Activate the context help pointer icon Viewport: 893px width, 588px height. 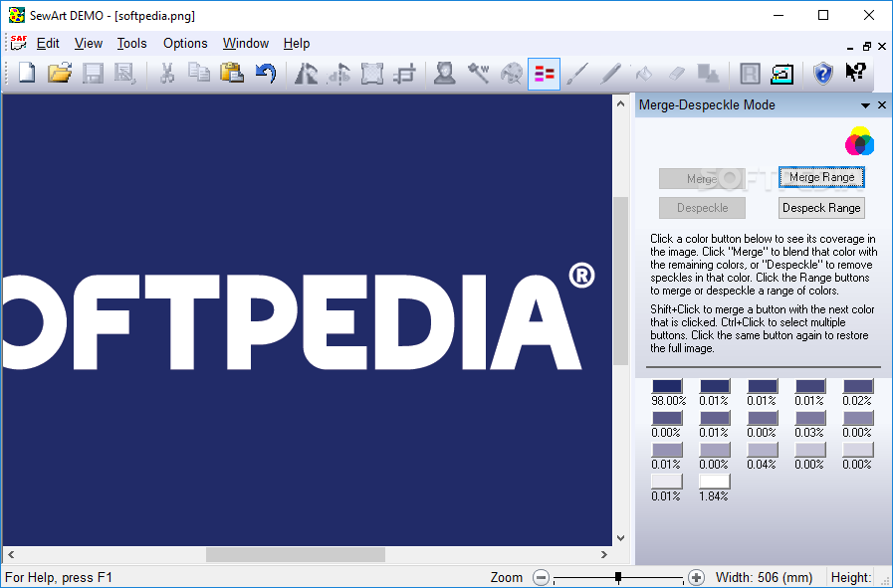855,73
